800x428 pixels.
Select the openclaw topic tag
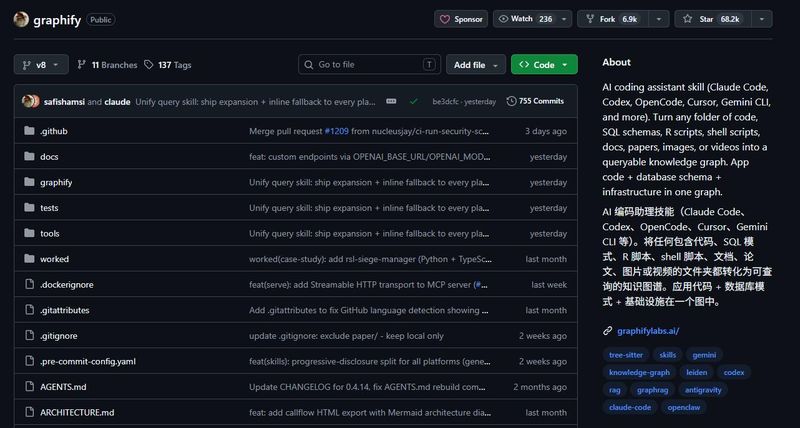click(x=684, y=407)
